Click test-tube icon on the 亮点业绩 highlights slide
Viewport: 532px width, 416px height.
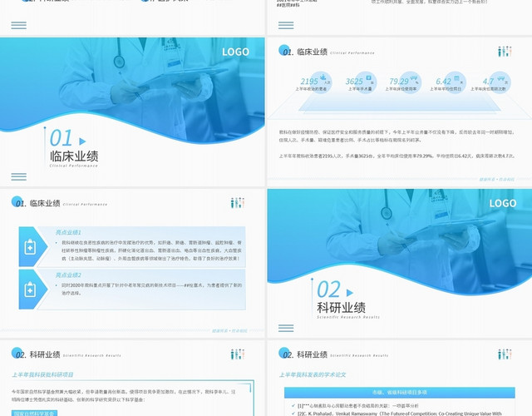pyautogui.click(x=238, y=203)
